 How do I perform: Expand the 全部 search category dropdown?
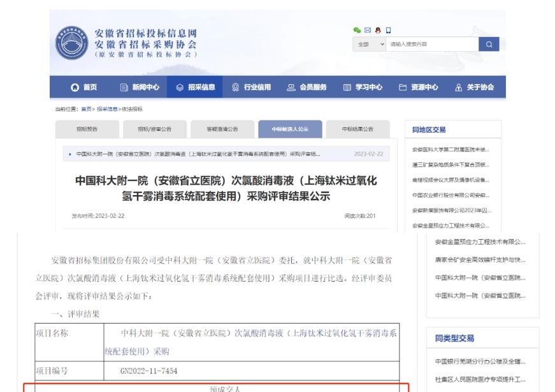click(x=370, y=44)
